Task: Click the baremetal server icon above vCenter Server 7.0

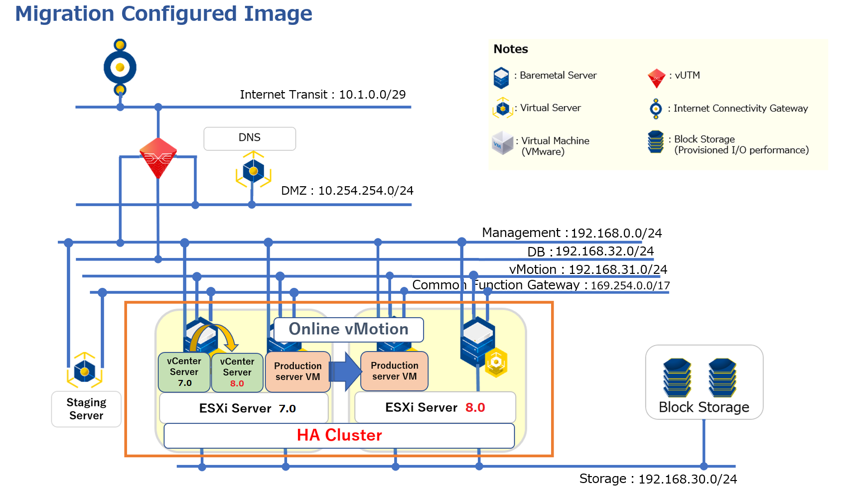Action: click(201, 335)
